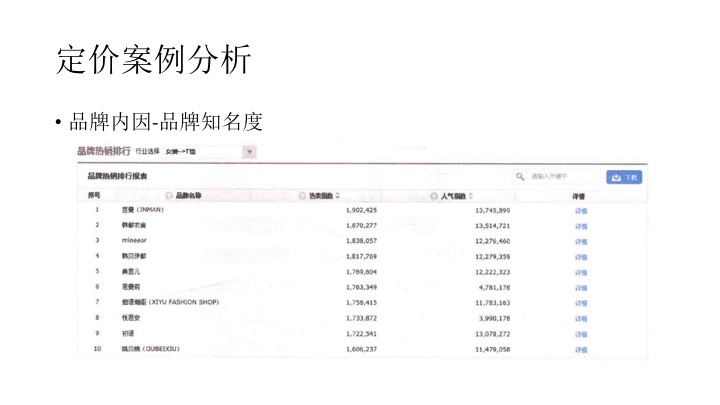Open 详情 link for INMAN row
Screen dimensions: 720x405
click(581, 211)
